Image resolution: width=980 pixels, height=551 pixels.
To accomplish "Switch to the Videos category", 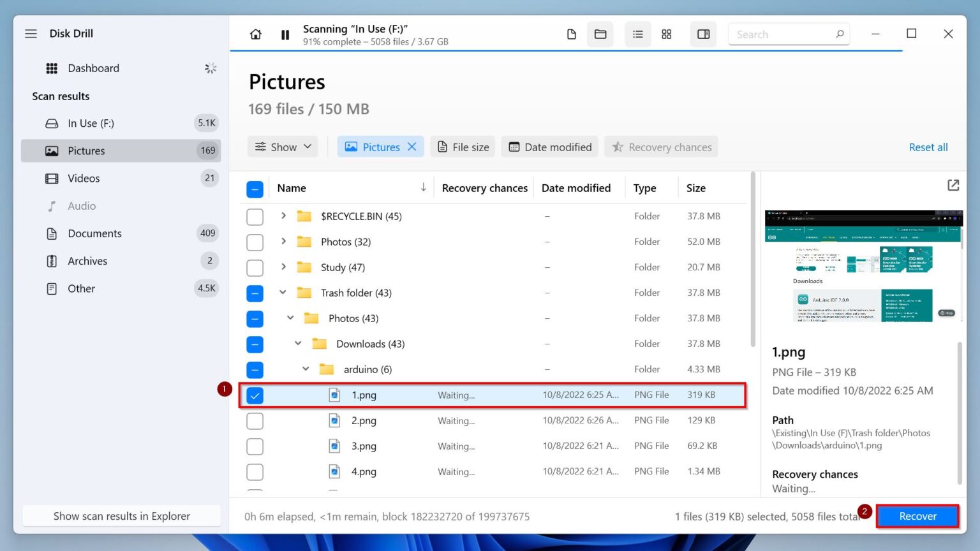I will 83,178.
